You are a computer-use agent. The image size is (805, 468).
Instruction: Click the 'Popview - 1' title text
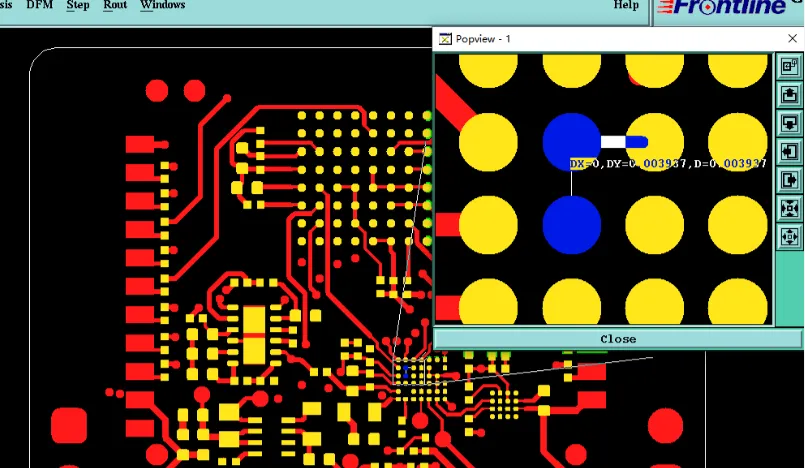(483, 39)
